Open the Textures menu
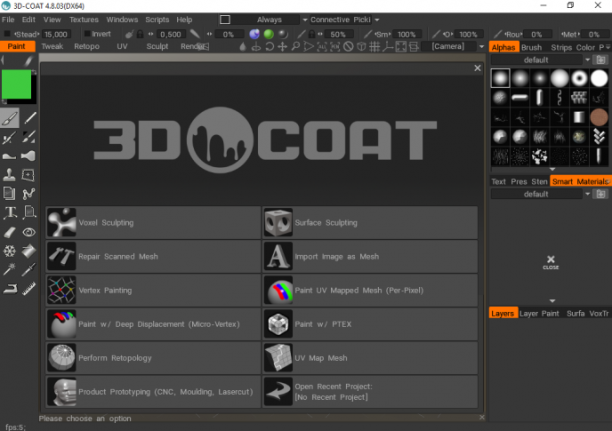This screenshot has width=612, height=431. [x=84, y=20]
